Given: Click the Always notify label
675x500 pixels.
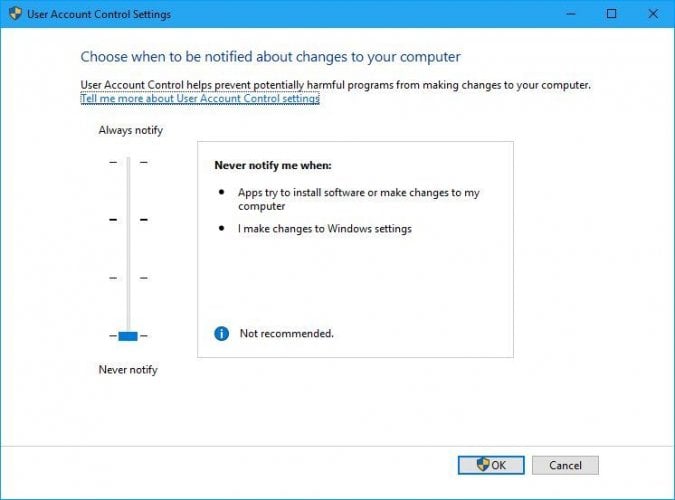Looking at the screenshot, I should coord(130,130).
